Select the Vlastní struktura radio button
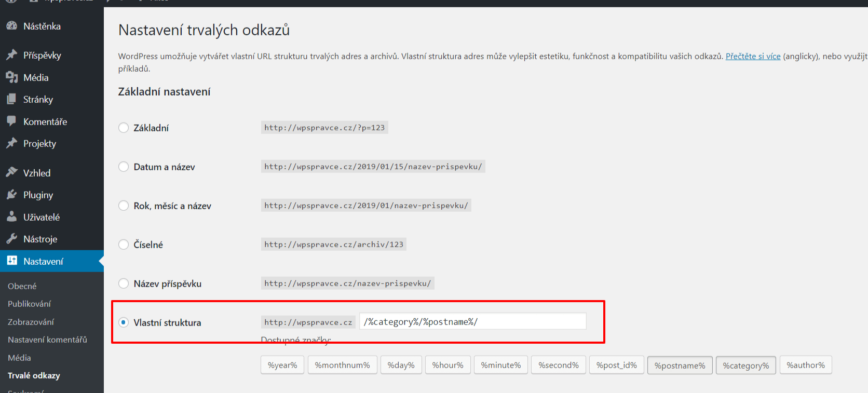This screenshot has width=868, height=393. pos(124,322)
